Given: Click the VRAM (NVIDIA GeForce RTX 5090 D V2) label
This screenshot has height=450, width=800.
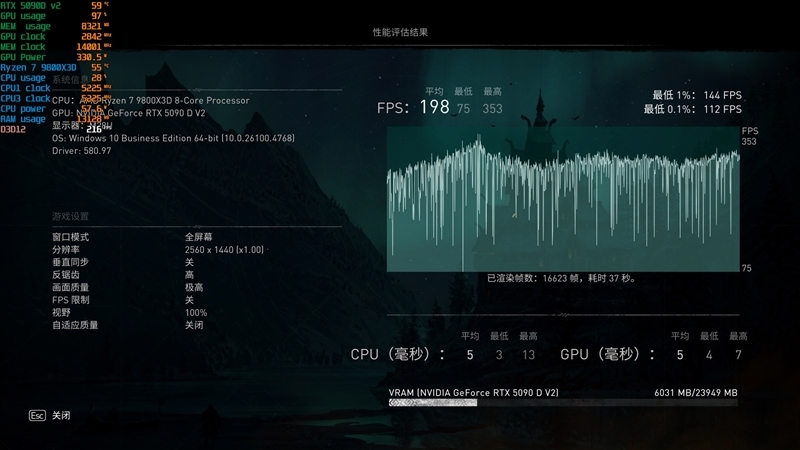Looking at the screenshot, I should (x=473, y=393).
